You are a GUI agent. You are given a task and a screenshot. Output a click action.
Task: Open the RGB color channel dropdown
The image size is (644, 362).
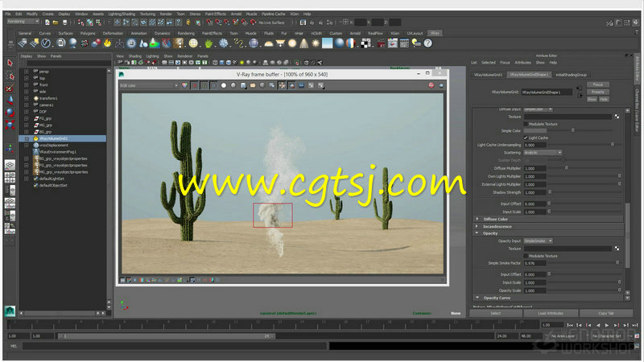tap(149, 85)
